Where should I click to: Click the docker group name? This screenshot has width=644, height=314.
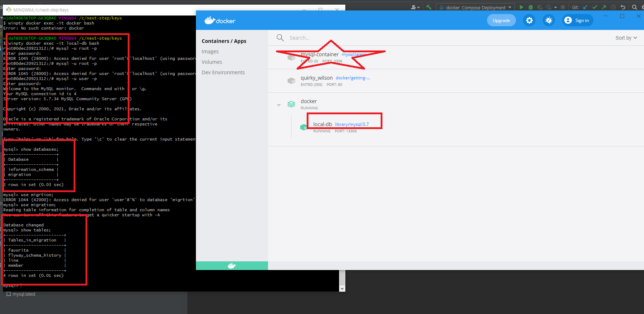click(x=309, y=101)
